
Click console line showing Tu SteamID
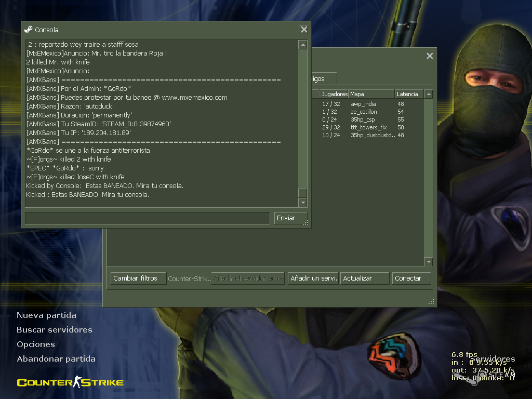98,124
